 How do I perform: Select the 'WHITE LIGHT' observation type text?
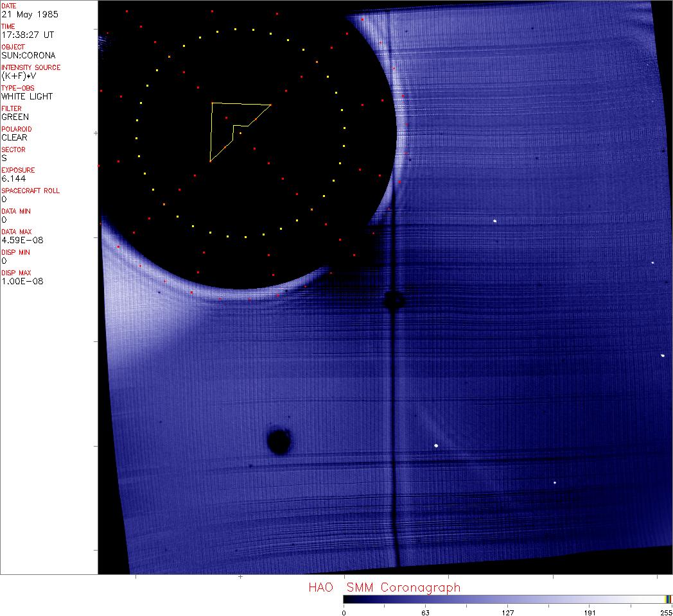click(x=27, y=96)
